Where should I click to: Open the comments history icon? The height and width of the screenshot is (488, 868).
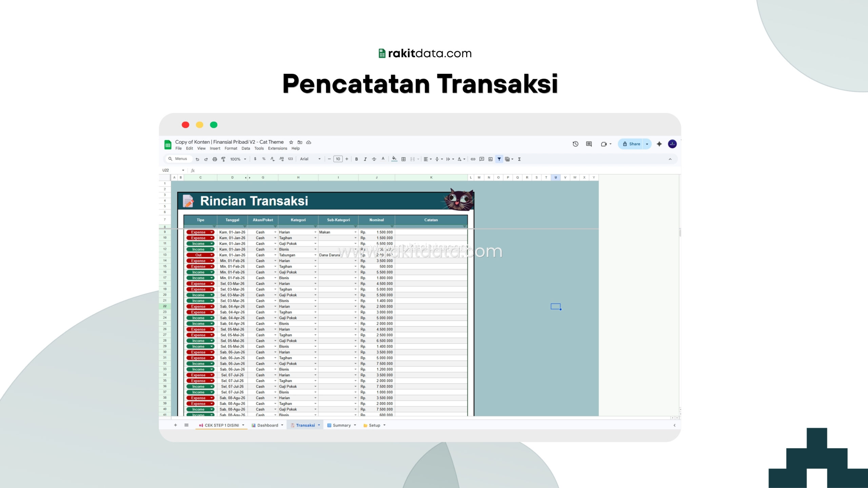point(589,144)
